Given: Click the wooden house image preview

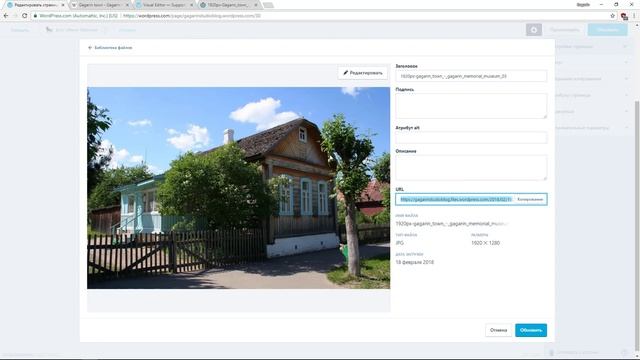Looking at the screenshot, I should pyautogui.click(x=238, y=188).
